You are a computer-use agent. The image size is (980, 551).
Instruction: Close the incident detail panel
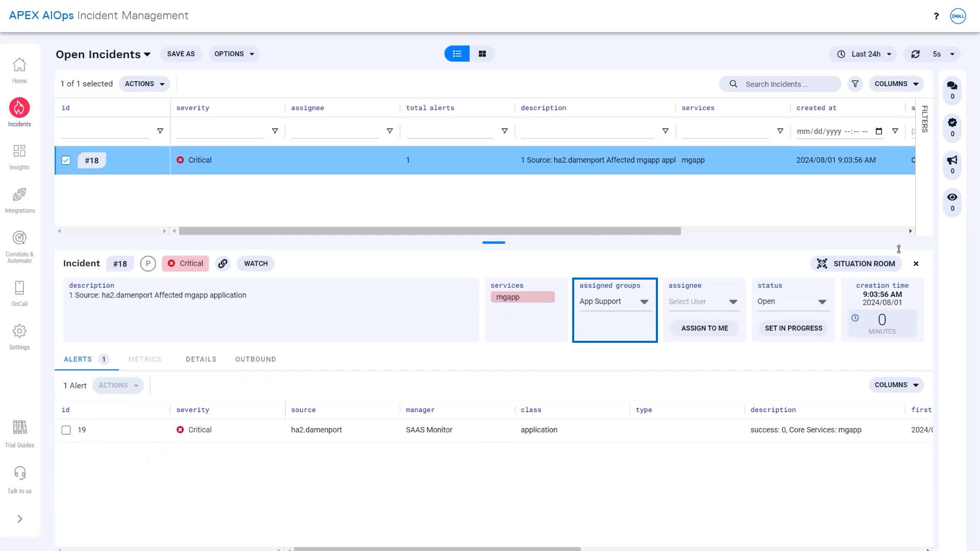[x=916, y=264]
